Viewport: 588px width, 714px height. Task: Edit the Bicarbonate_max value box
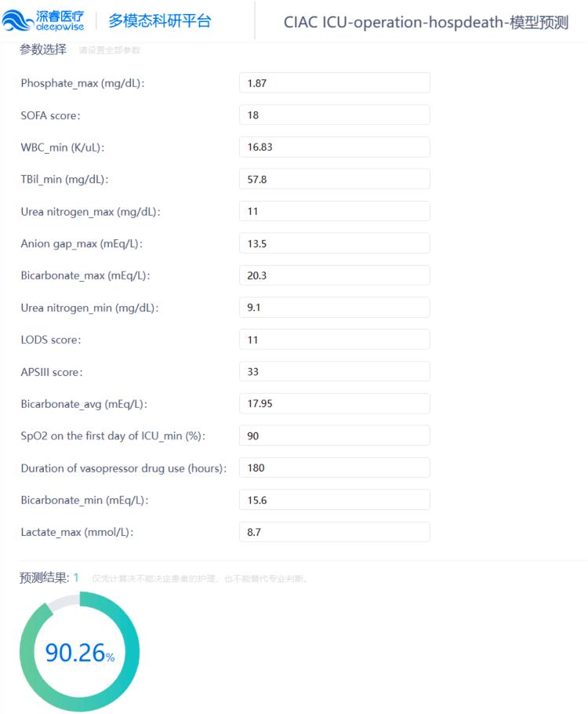(335, 275)
